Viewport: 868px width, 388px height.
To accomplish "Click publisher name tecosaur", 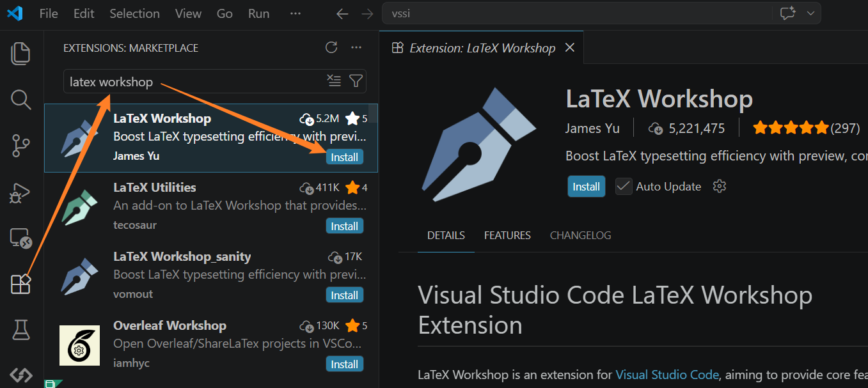I will [135, 224].
